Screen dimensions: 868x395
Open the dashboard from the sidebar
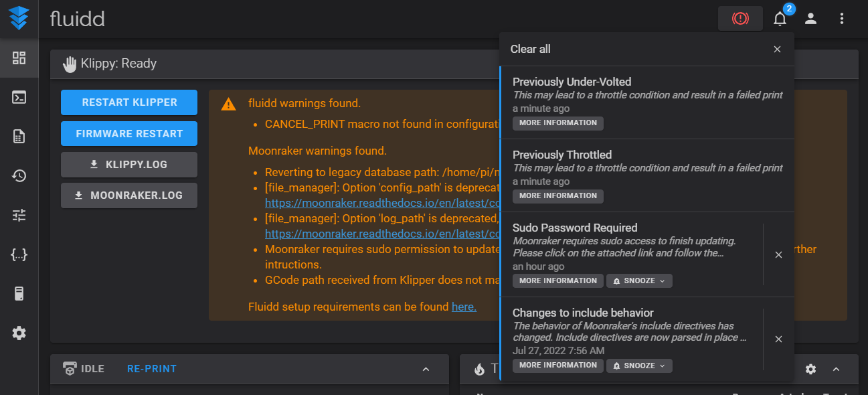click(x=19, y=58)
